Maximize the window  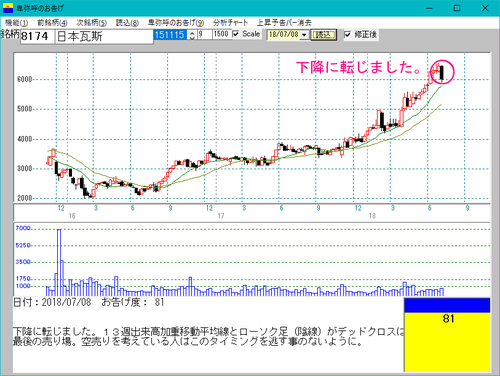[x=457, y=8]
